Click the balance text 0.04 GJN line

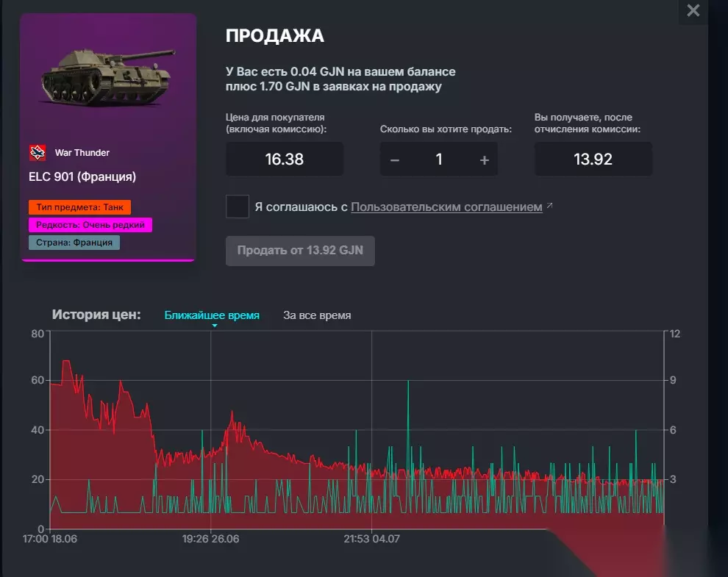coord(340,71)
